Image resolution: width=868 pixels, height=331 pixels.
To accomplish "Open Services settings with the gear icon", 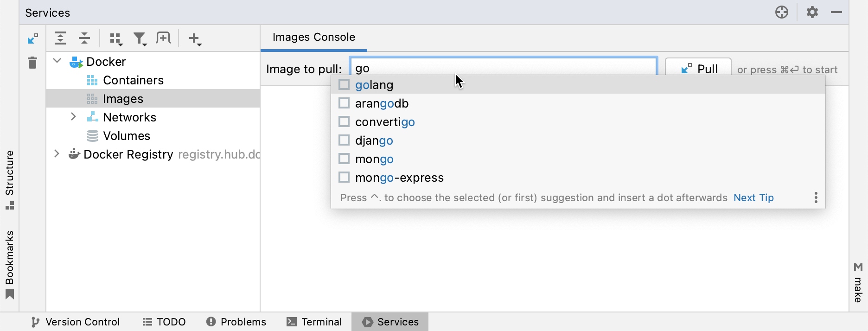I will click(812, 13).
